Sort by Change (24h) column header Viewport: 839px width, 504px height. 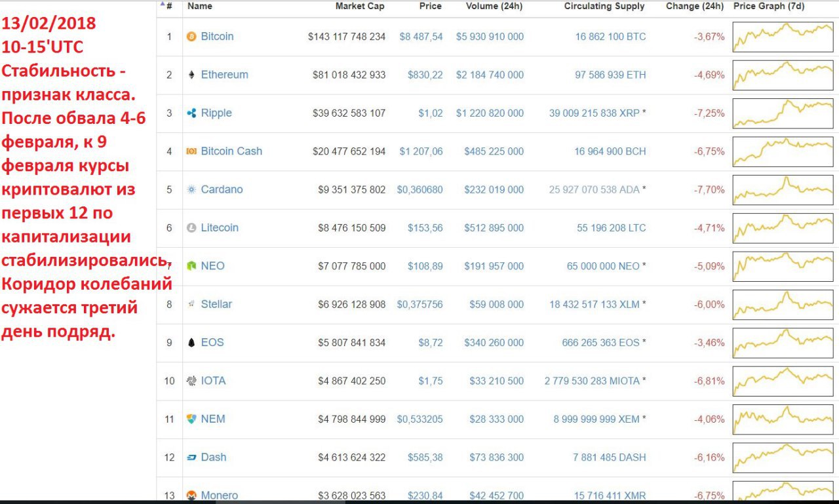[695, 6]
